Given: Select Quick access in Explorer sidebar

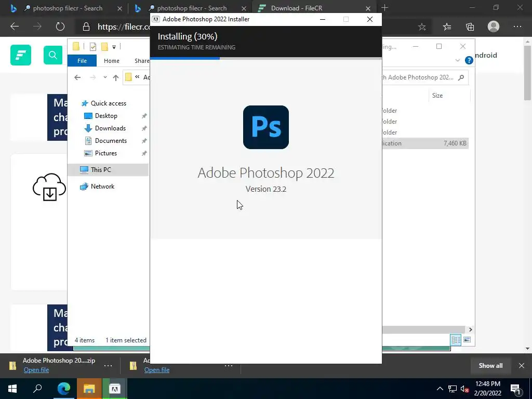Looking at the screenshot, I should coord(108,103).
